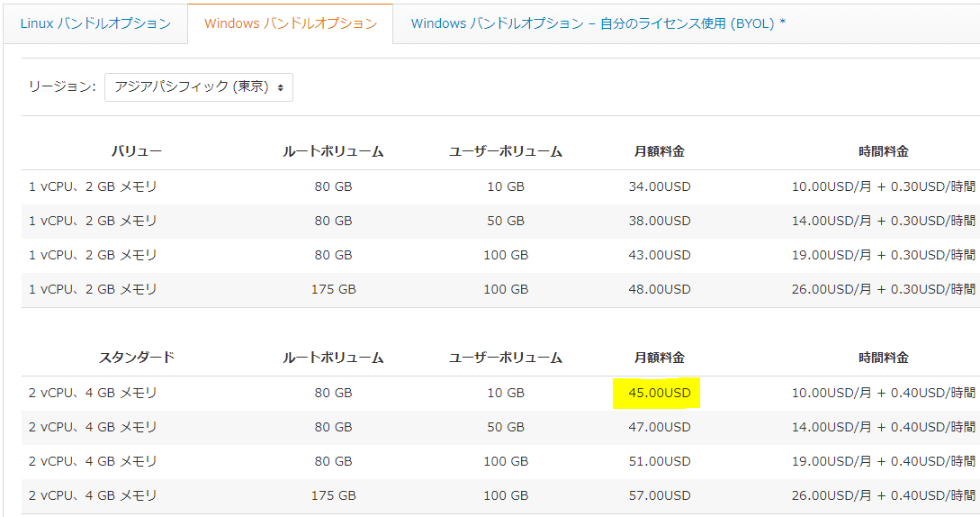Viewport: 980px width, 517px height.
Task: Click 50 GB user volume in 38.00USD row
Action: point(506,221)
